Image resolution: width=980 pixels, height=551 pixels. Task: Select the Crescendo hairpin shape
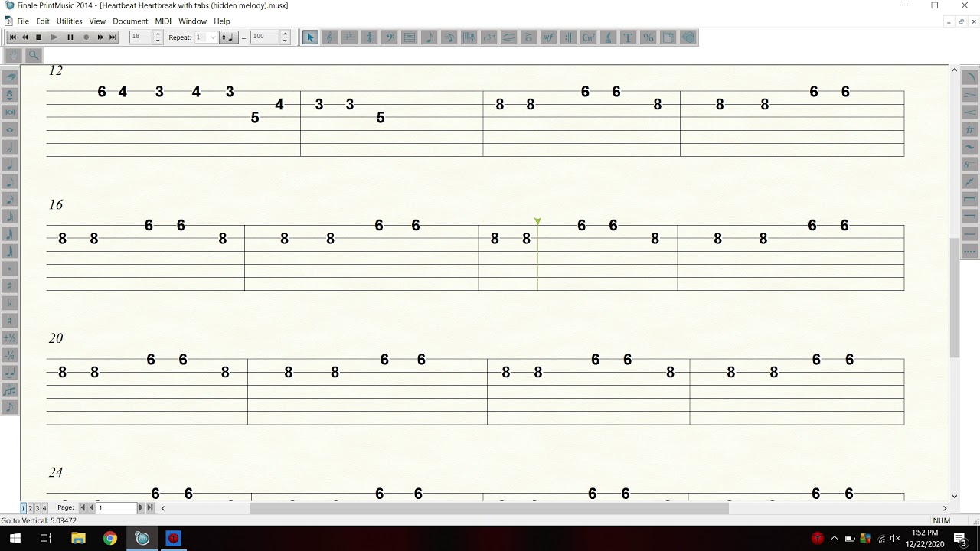[x=969, y=112]
